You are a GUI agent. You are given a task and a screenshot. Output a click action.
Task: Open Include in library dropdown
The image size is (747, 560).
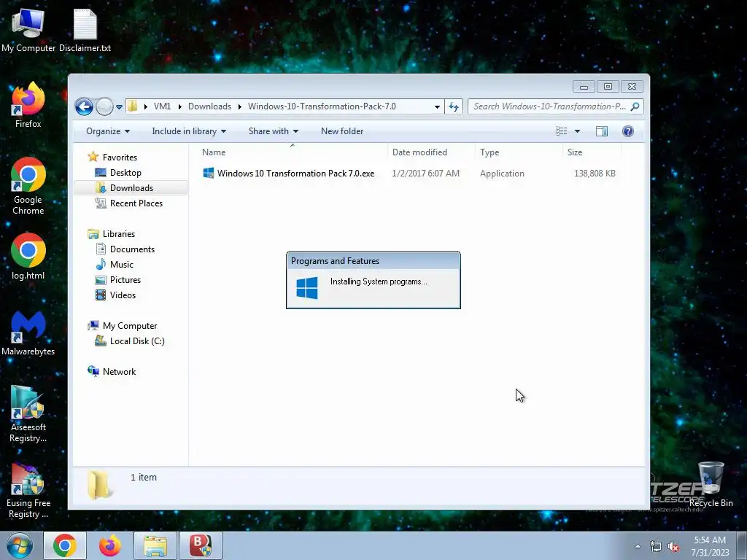[189, 131]
